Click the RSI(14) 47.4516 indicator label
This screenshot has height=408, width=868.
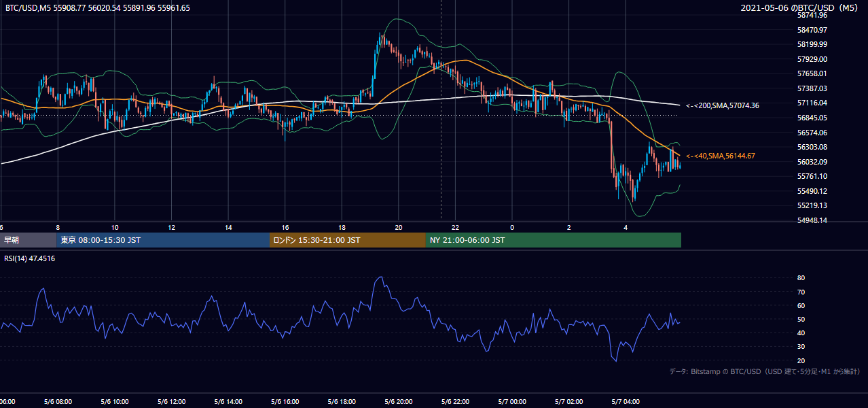30,258
